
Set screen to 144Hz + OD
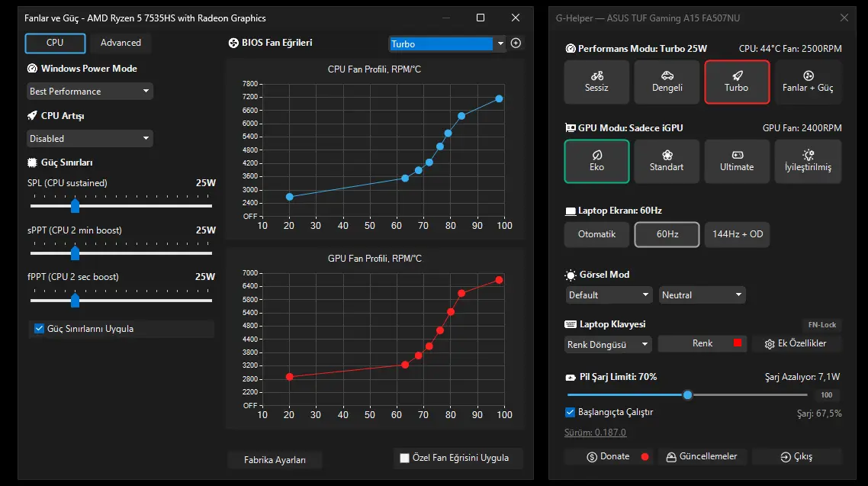(x=737, y=234)
